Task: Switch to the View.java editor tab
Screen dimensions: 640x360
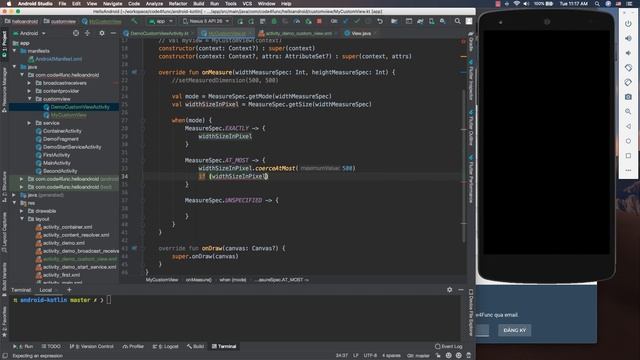Action: pos(361,33)
